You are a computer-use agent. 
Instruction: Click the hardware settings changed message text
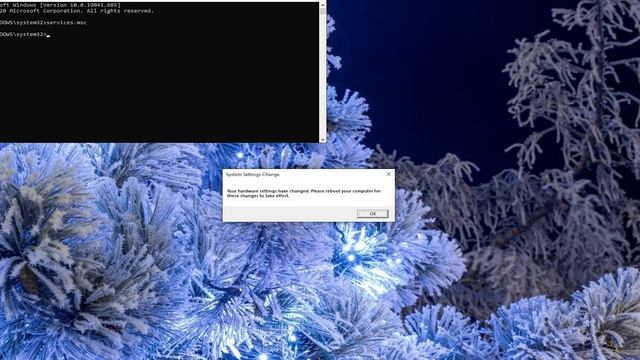[x=304, y=193]
